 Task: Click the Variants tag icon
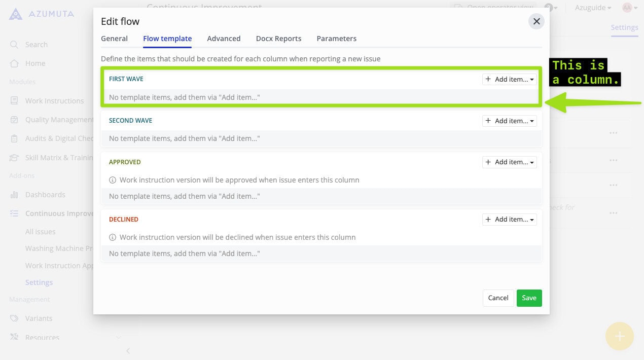coord(14,318)
